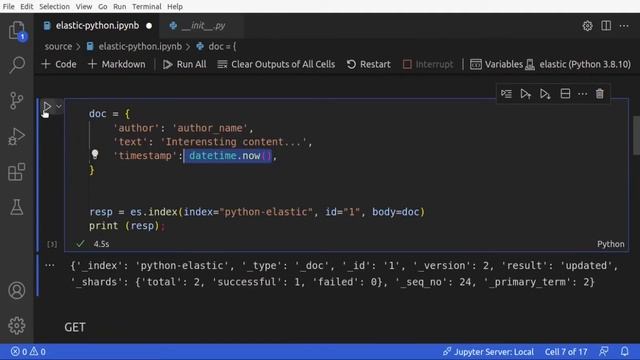Open notifications bell in status bar
The height and width of the screenshot is (360, 640).
pos(624,351)
